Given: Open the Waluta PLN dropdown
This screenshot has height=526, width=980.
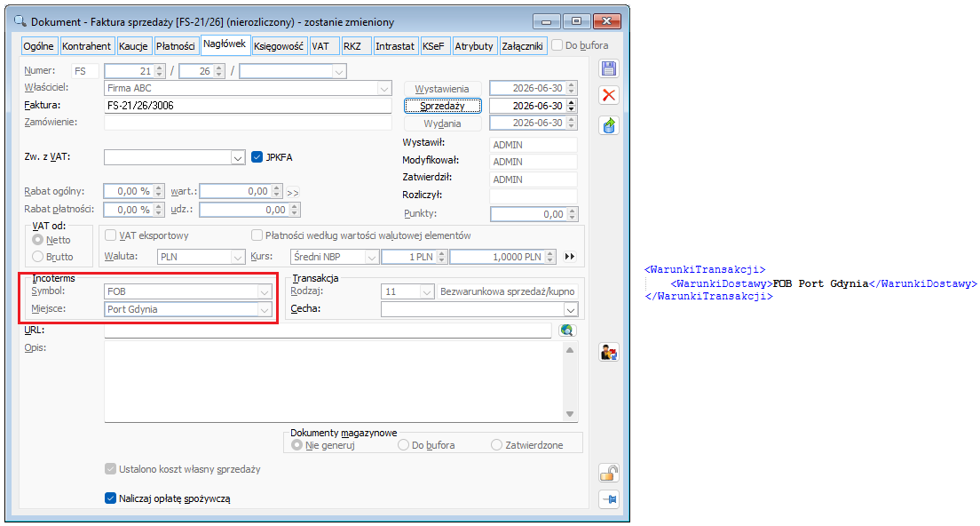Looking at the screenshot, I should (238, 257).
